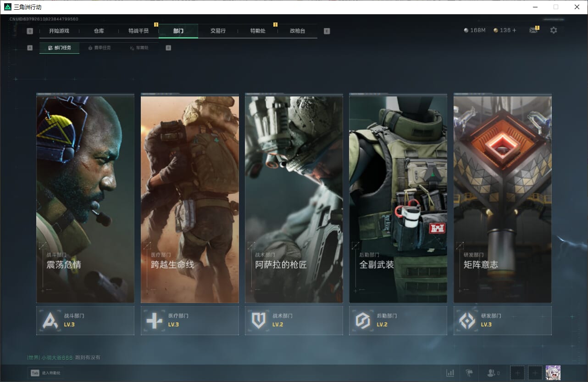This screenshot has width=588, height=382.
Task: Click the bar chart statistics icon
Action: click(450, 373)
